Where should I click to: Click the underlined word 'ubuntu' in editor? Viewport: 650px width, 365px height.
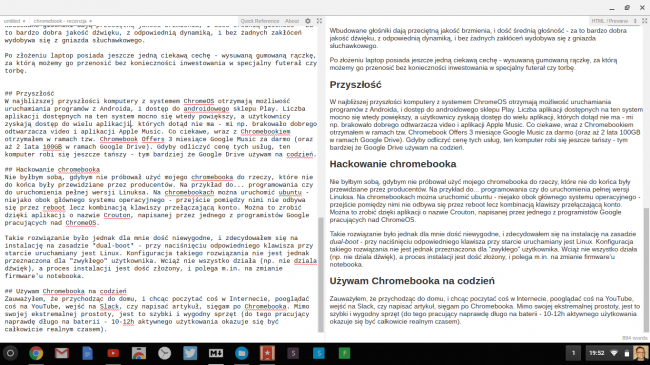point(290,192)
